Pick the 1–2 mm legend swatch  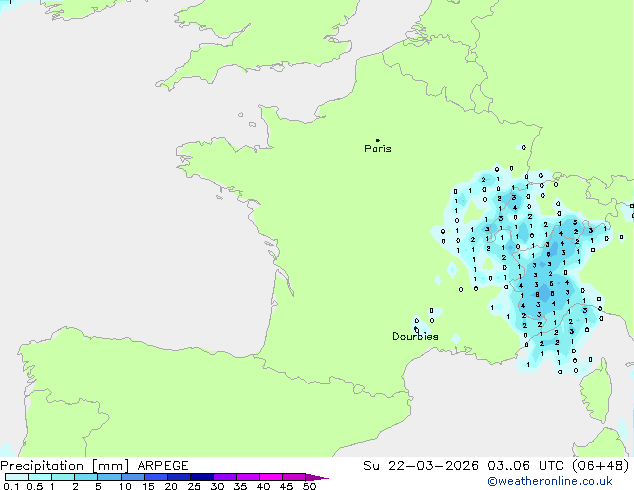[63, 477]
